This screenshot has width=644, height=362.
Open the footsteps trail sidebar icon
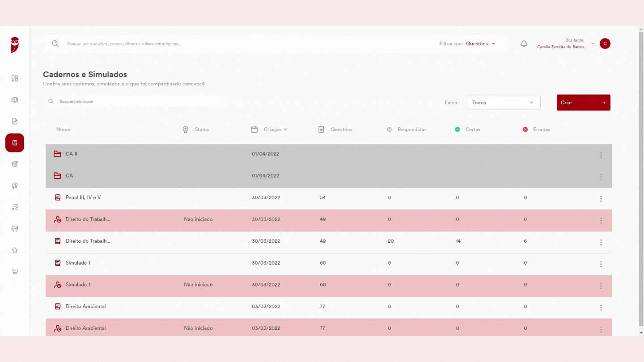pyautogui.click(x=15, y=186)
